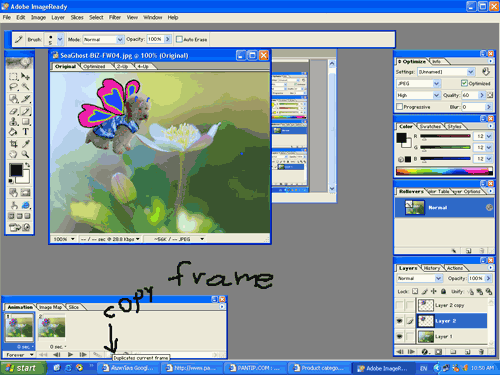Click the Windows start button

pyautogui.click(x=23, y=368)
